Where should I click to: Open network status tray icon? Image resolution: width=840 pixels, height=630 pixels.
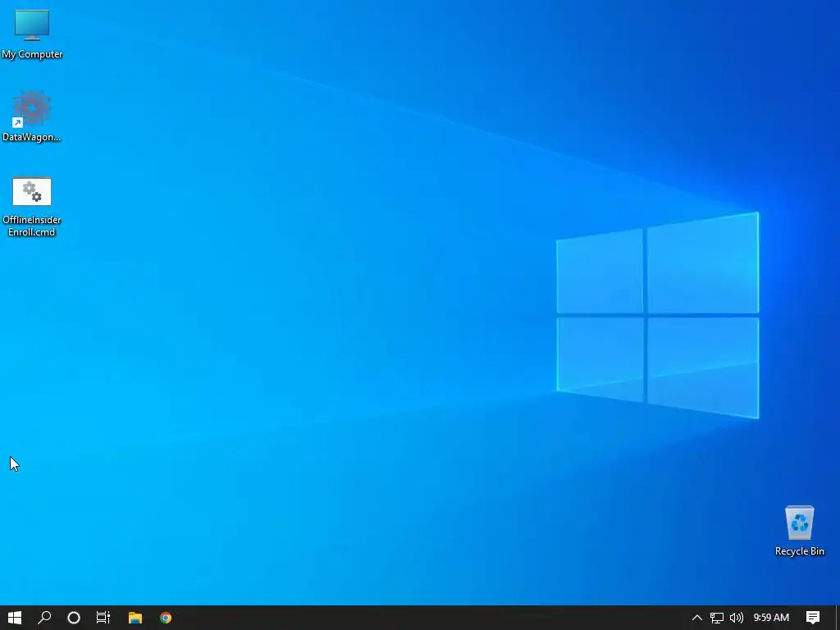[717, 618]
